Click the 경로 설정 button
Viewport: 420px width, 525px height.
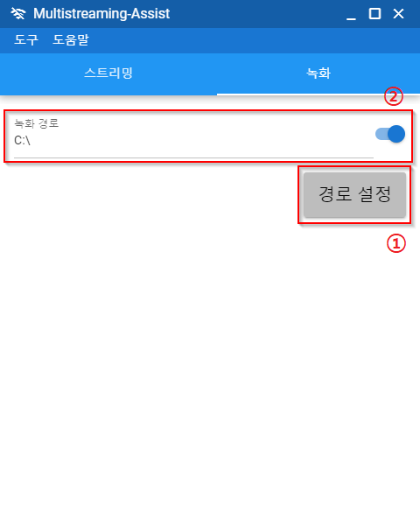[354, 194]
